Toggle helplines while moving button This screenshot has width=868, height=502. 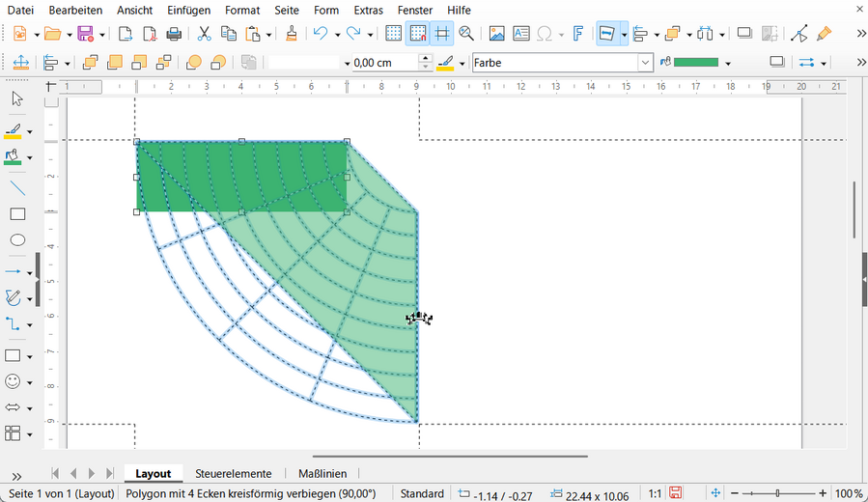click(442, 34)
